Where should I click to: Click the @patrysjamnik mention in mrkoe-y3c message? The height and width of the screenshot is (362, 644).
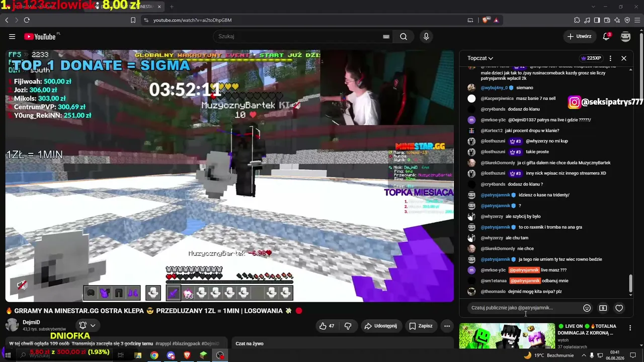[x=524, y=270]
